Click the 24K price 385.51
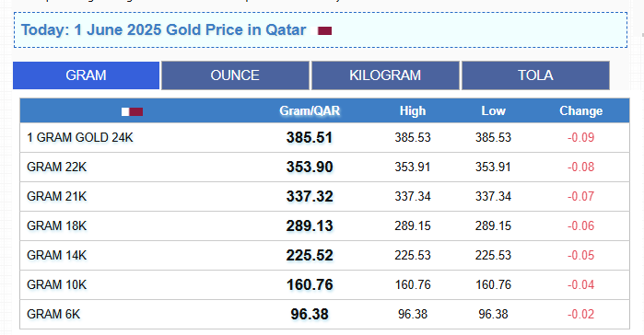 (x=310, y=138)
